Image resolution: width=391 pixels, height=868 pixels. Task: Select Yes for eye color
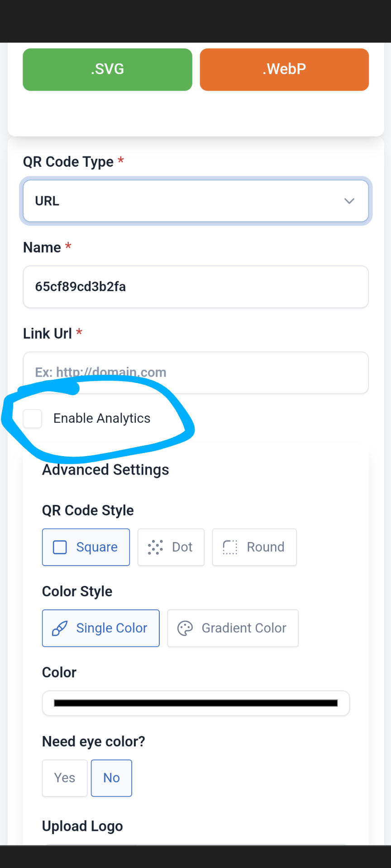[65, 778]
